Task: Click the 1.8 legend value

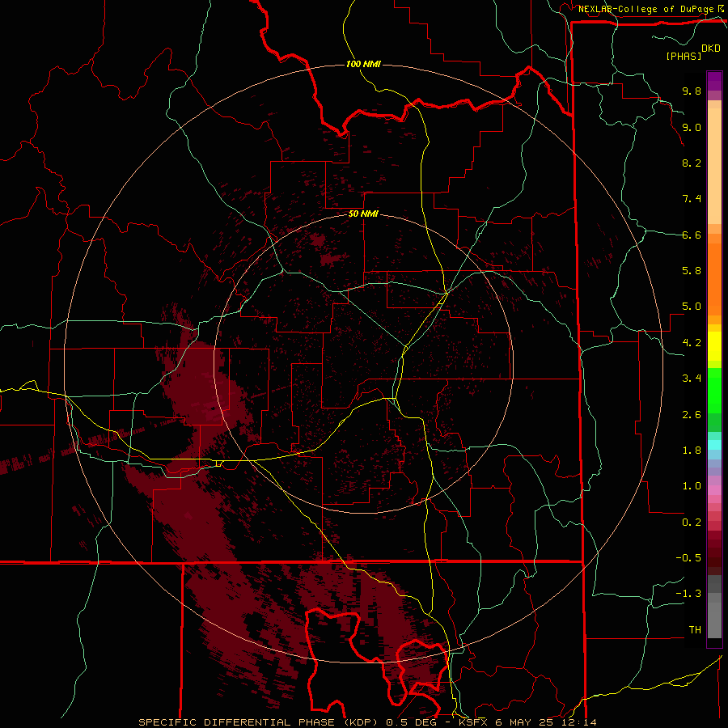Action: 692,451
